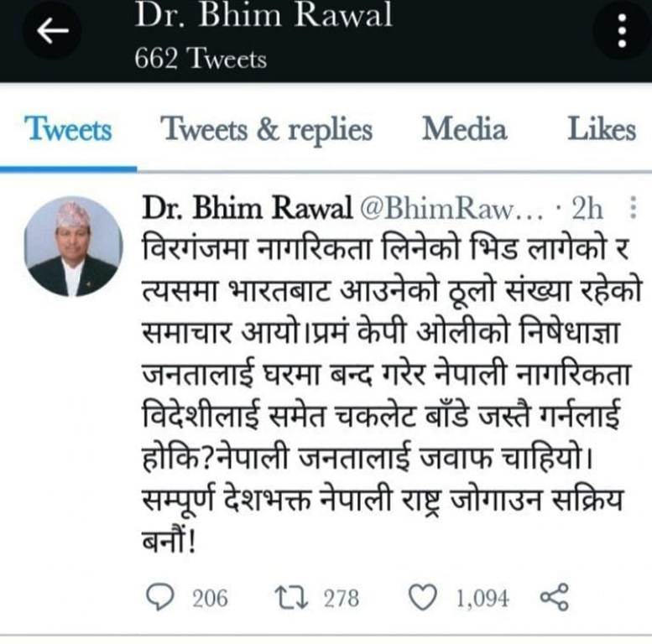The image size is (652, 644).
Task: Open the 2h timestamp link
Action: click(587, 208)
